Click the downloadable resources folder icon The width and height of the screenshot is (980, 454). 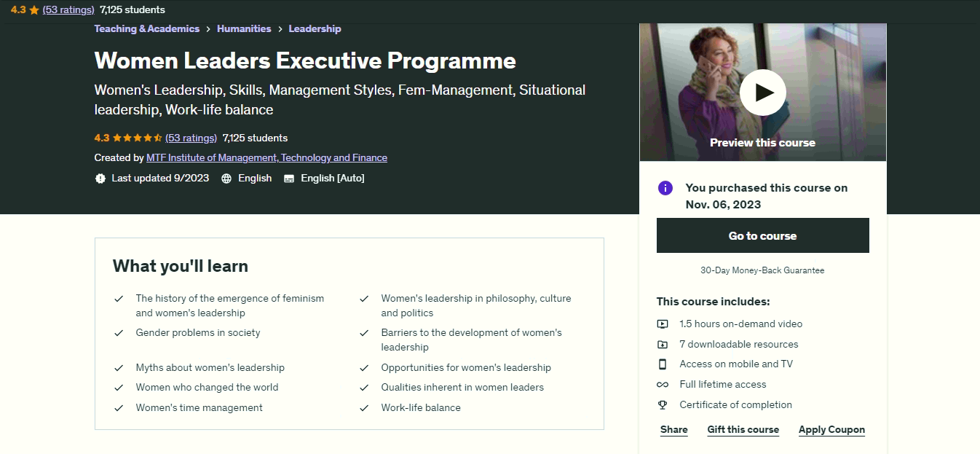pyautogui.click(x=663, y=345)
